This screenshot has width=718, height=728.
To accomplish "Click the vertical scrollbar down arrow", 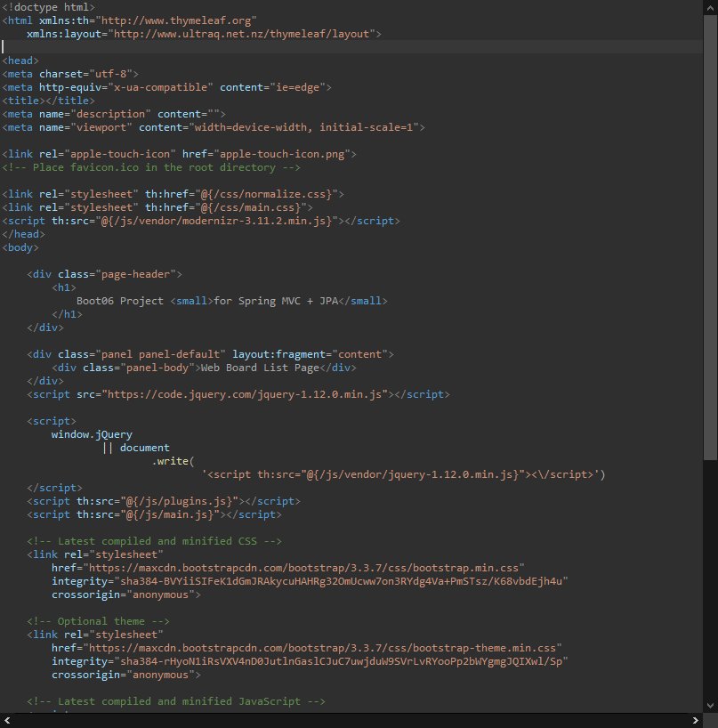I will coord(710,706).
